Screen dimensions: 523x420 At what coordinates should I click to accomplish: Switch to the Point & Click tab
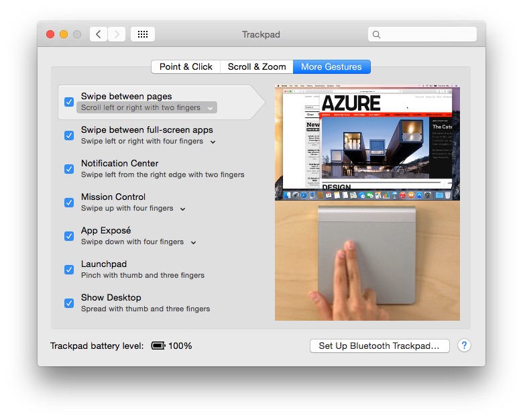coord(186,66)
